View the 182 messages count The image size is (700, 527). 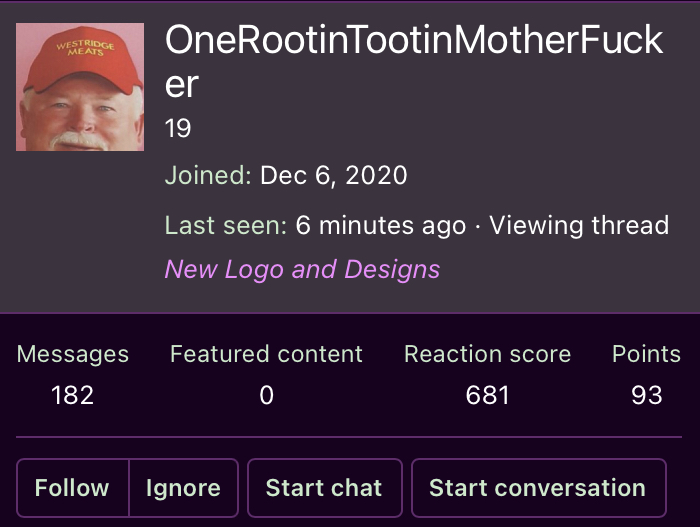click(x=72, y=395)
